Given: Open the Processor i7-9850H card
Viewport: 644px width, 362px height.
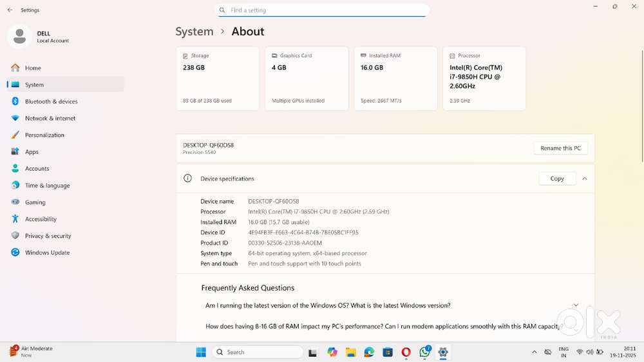Looking at the screenshot, I should point(484,79).
